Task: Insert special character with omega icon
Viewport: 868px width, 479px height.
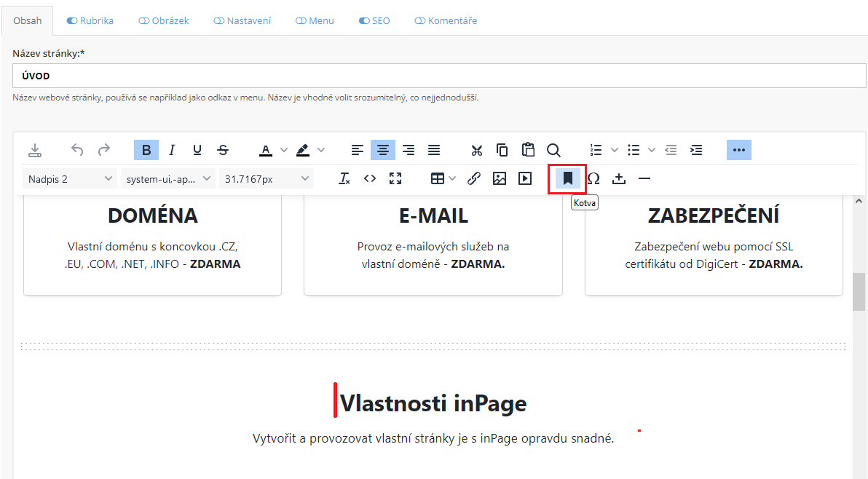Action: [x=593, y=178]
